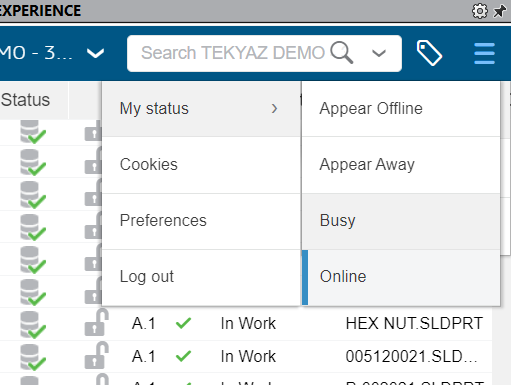Open the panel settings gear icon
Screen dimensions: 511x385
[x=479, y=11]
